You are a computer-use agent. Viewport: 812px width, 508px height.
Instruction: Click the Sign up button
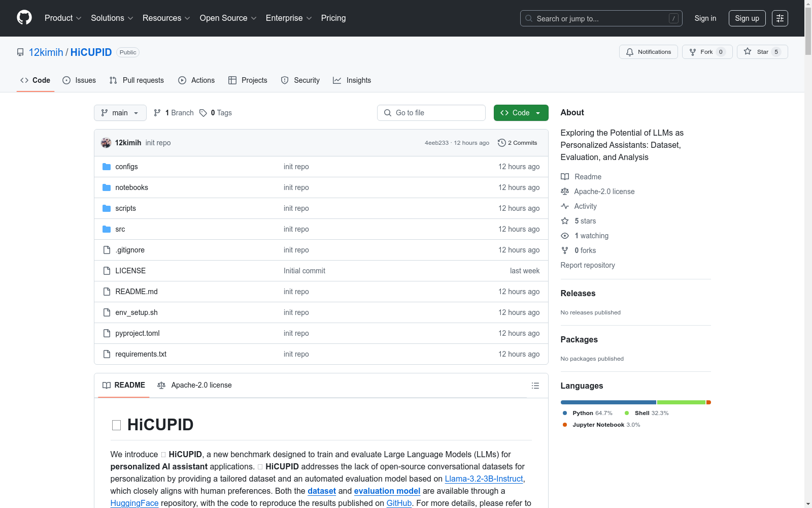click(x=747, y=18)
